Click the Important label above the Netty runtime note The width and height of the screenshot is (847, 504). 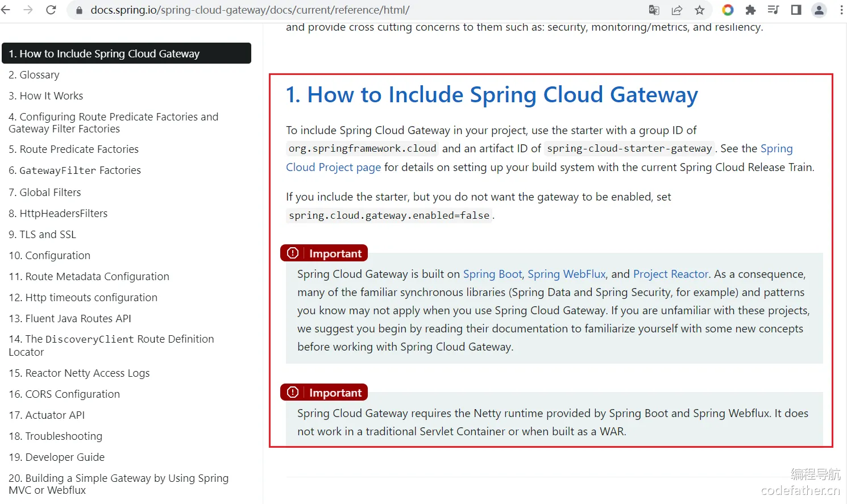click(x=335, y=393)
